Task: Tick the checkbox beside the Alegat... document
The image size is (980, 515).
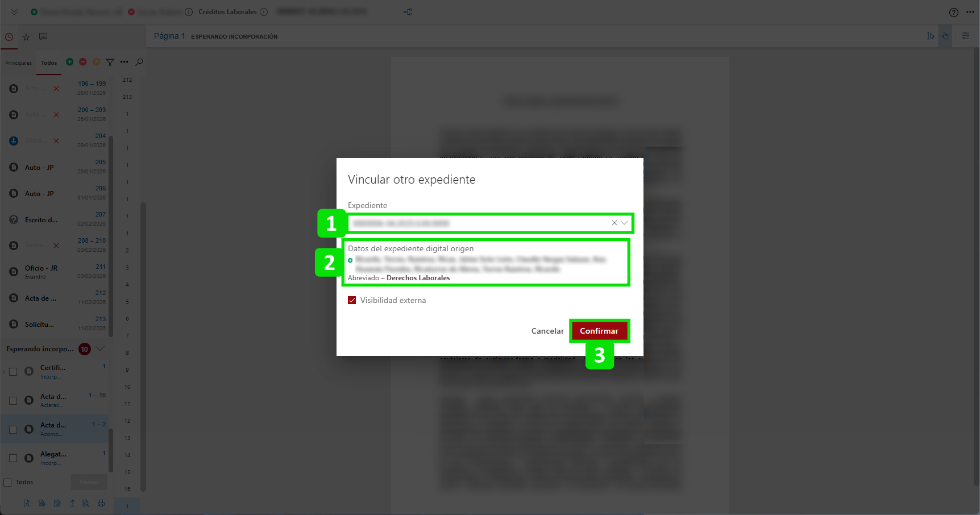Action: (13, 458)
